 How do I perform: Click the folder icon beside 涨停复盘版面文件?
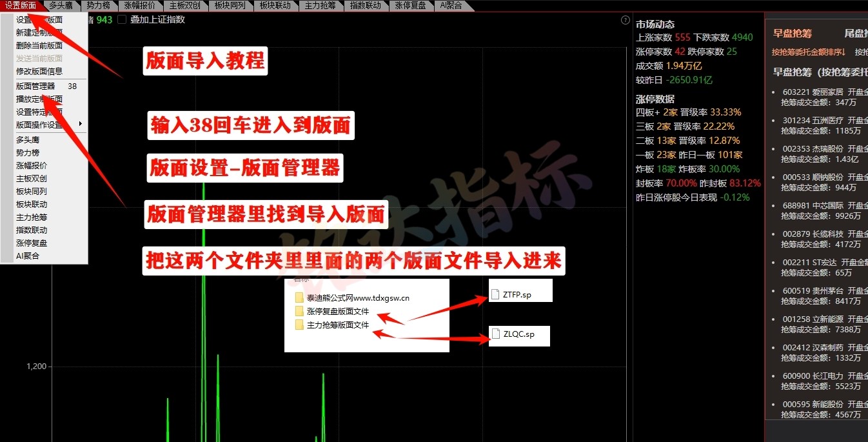pos(299,312)
